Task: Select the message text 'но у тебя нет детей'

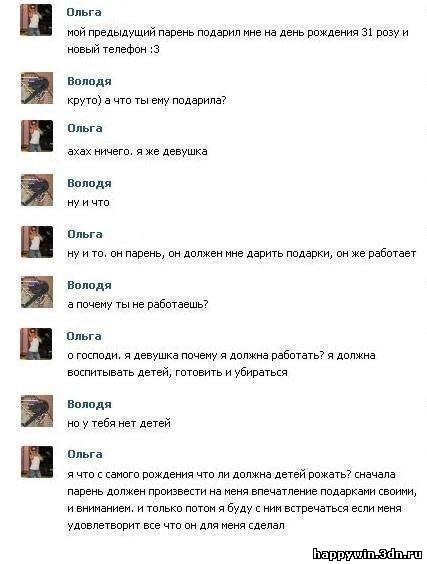Action: click(119, 423)
